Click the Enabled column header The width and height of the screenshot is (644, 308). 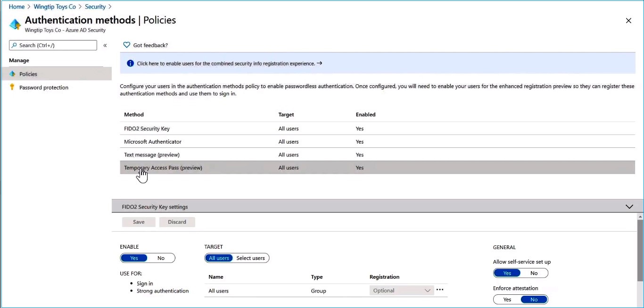(366, 114)
